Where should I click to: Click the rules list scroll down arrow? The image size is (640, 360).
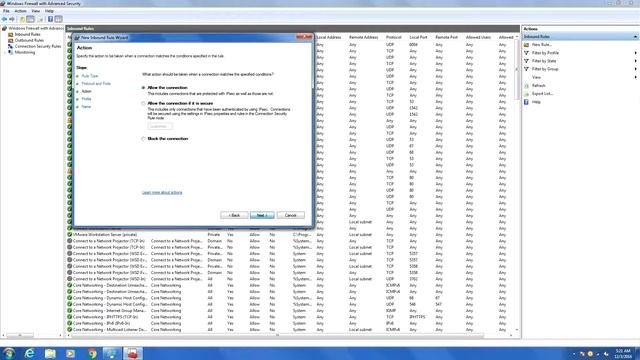(x=517, y=330)
